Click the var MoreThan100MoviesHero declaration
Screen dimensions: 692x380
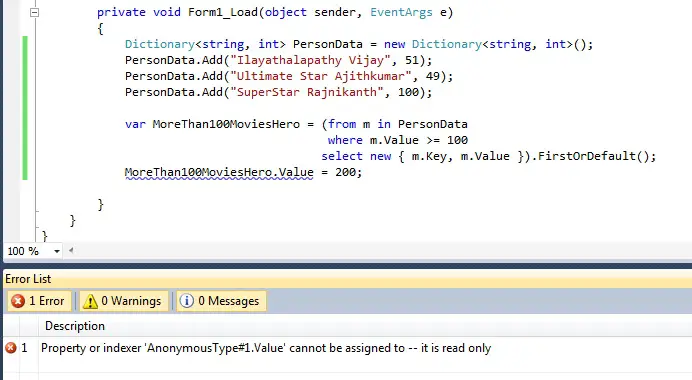pyautogui.click(x=212, y=124)
